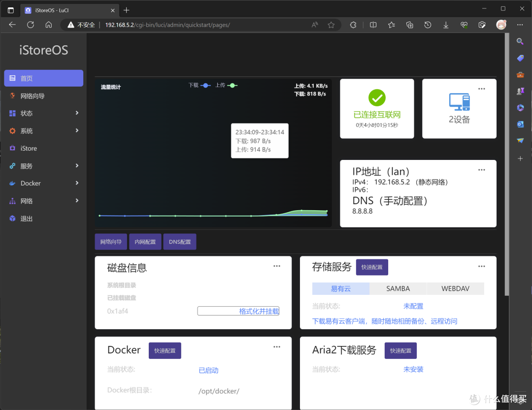Screen dimensions: 532x410
Task: Click the 服务 plug icon
Action: coord(12,166)
